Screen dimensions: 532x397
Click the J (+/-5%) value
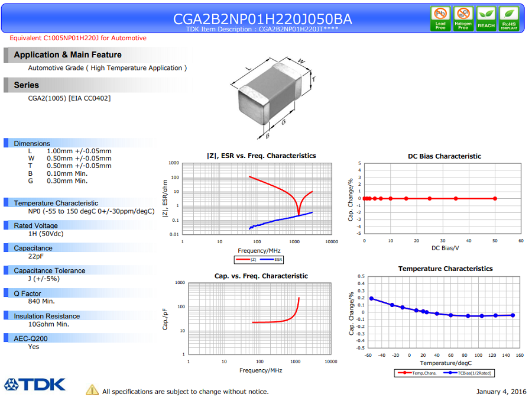(44, 279)
